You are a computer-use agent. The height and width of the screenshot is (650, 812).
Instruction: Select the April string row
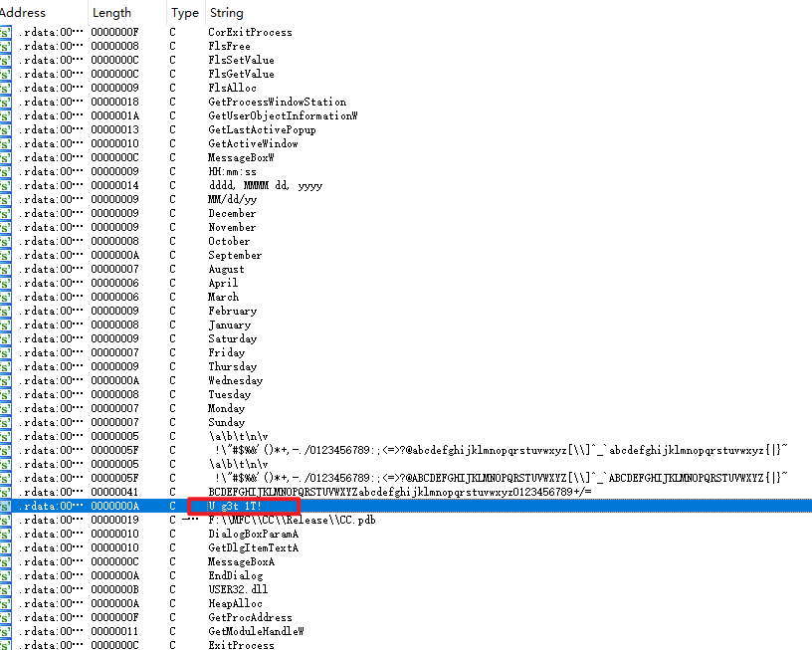point(223,283)
